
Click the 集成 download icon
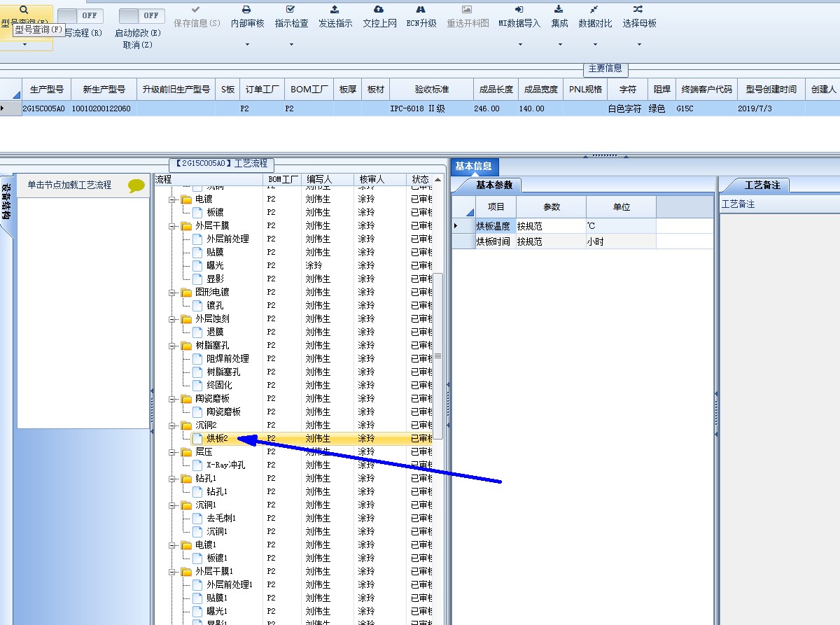tap(559, 9)
